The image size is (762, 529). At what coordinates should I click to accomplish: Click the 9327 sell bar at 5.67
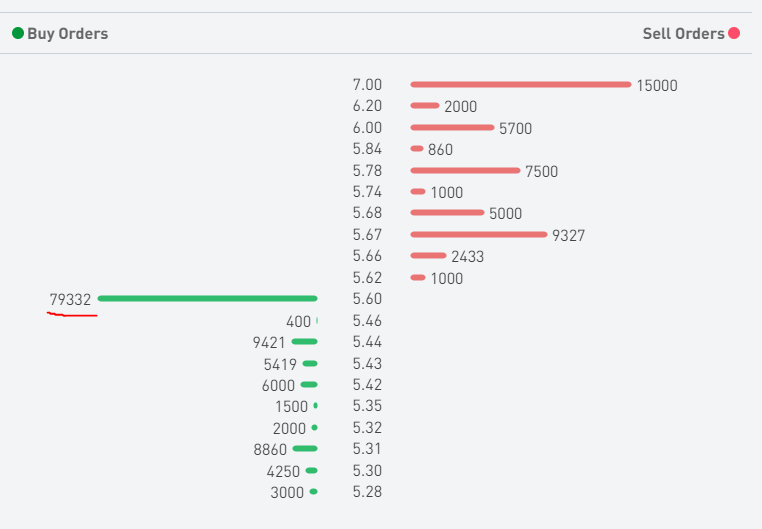pos(479,235)
